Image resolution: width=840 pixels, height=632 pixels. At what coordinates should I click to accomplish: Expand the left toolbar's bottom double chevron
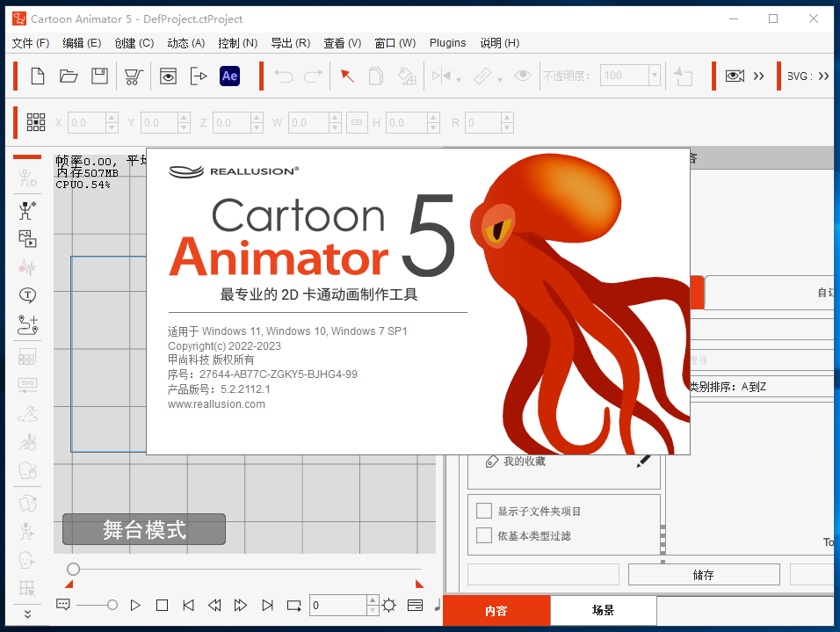tap(27, 614)
